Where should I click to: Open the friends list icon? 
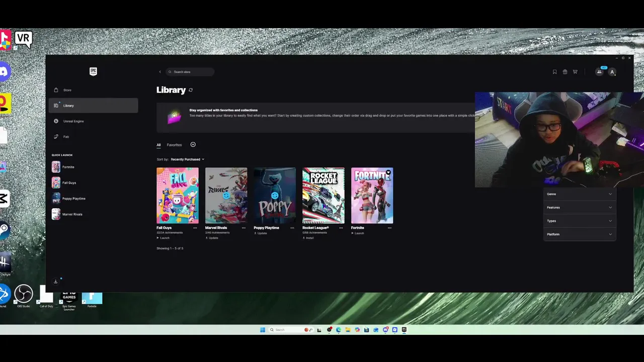599,72
